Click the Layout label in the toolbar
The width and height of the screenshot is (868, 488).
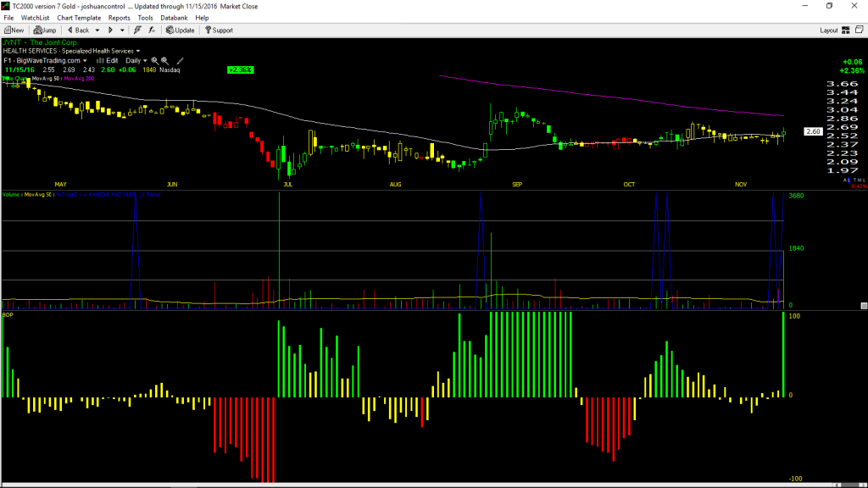pos(829,30)
